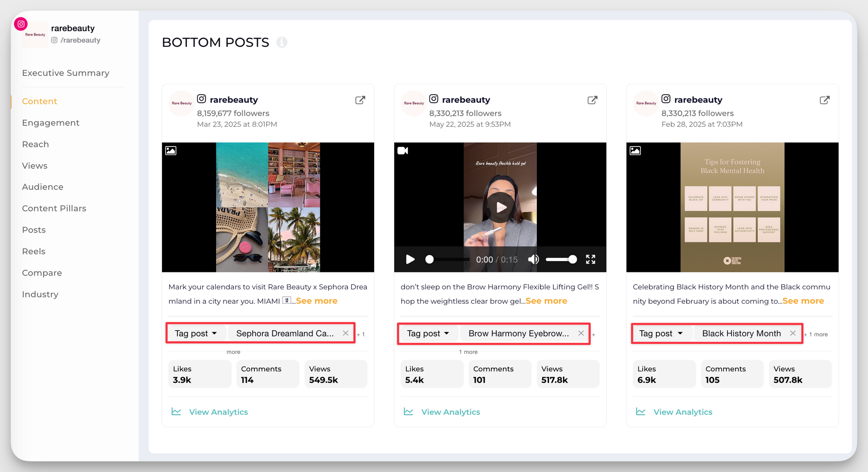View Analytics for the Feb 28 post
The height and width of the screenshot is (472, 868).
click(x=683, y=412)
